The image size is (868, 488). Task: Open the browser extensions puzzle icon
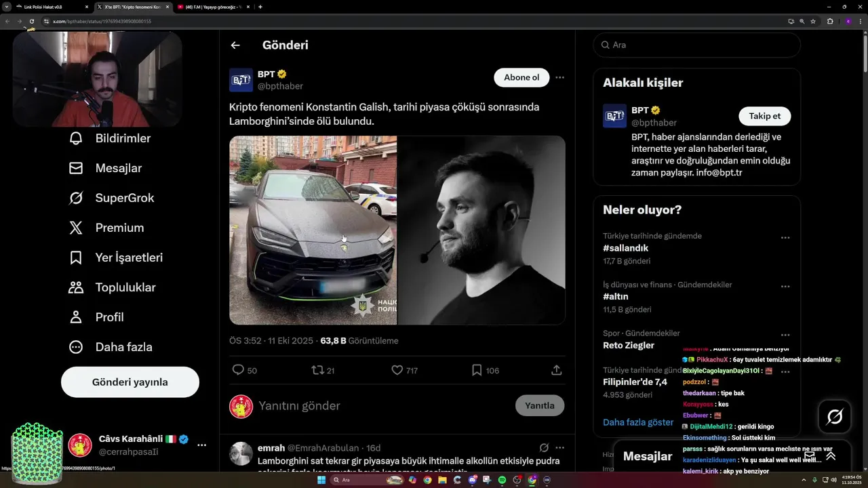(x=830, y=21)
